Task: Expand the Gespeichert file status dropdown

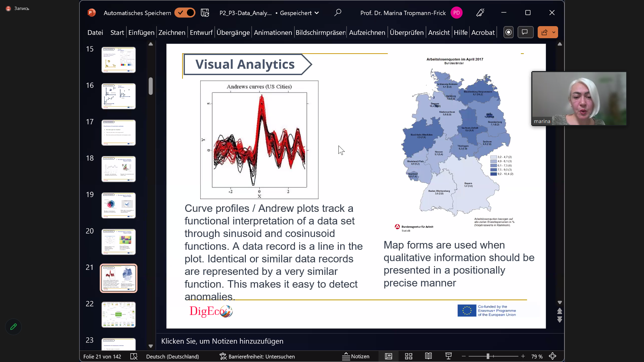Action: pyautogui.click(x=317, y=13)
